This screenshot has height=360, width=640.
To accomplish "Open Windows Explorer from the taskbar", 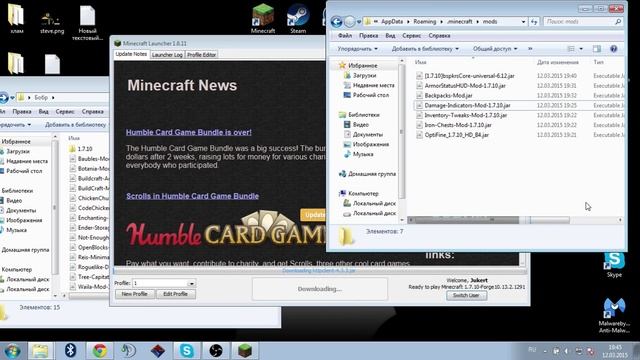I will pyautogui.click(x=40, y=351).
